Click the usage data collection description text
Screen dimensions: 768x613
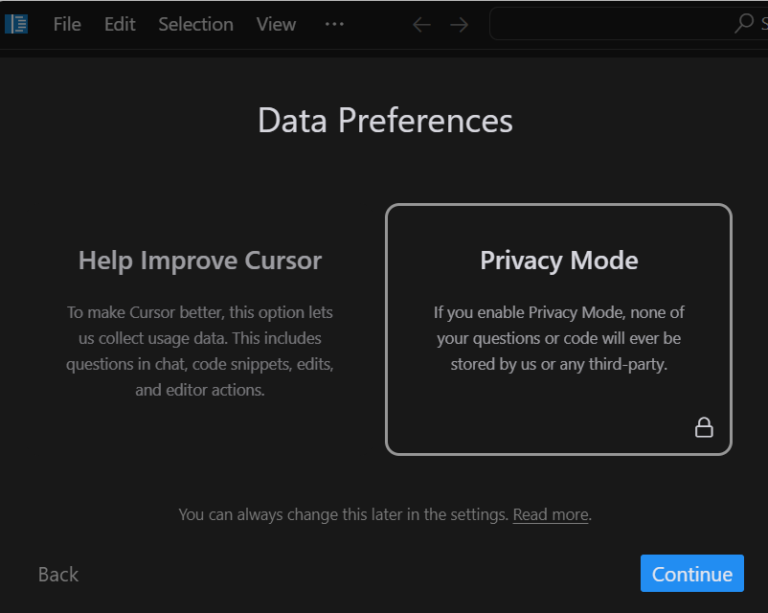[x=200, y=351]
